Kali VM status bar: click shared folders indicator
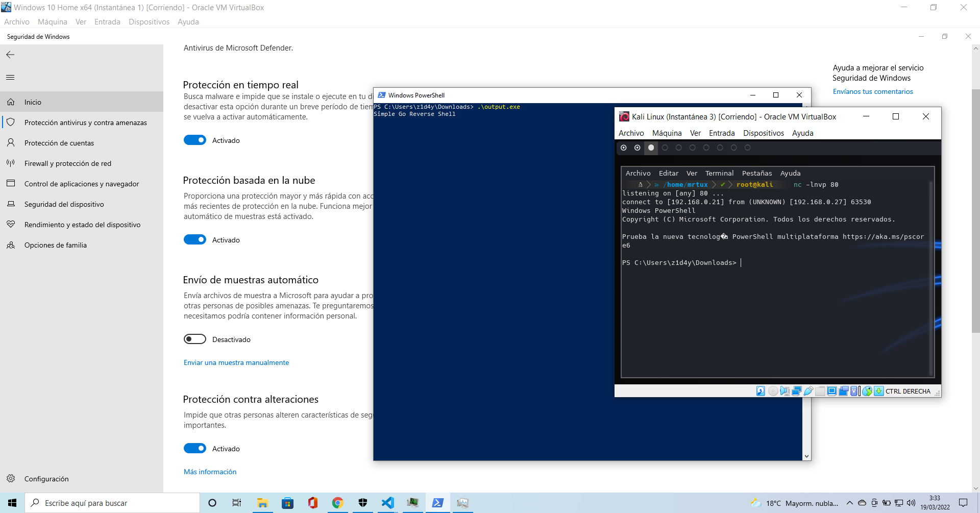This screenshot has width=980, height=513. (820, 391)
